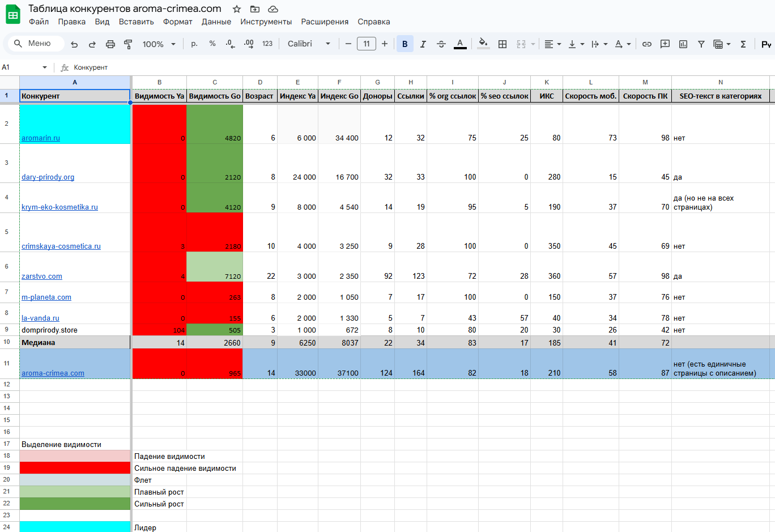Image resolution: width=775 pixels, height=532 pixels.
Task: Move the document to a folder
Action: point(255,9)
